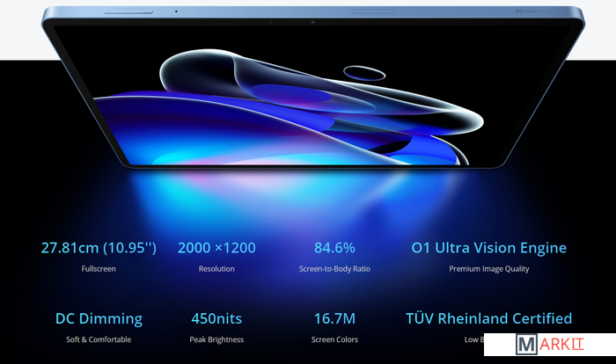The image size is (616, 364).
Task: Select the Peak Brightness caption
Action: pos(216,339)
